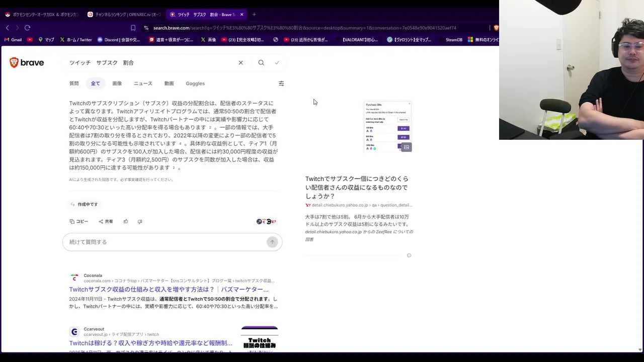Open the ニュース results tab
644x362 pixels.
pyautogui.click(x=143, y=83)
